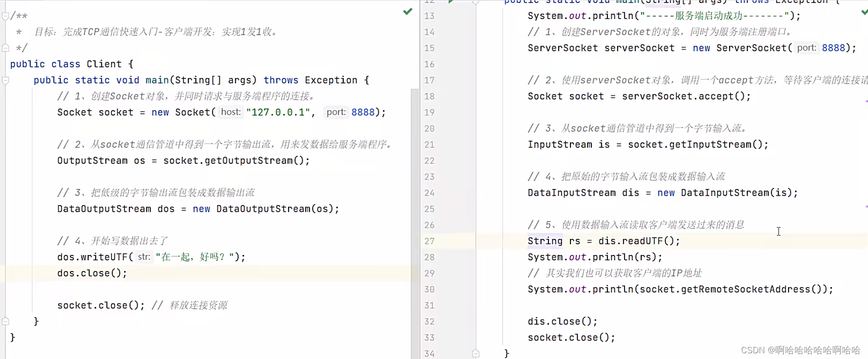Image resolution: width=868 pixels, height=359 pixels.
Task: Click line number 21 in gutter
Action: click(x=429, y=144)
